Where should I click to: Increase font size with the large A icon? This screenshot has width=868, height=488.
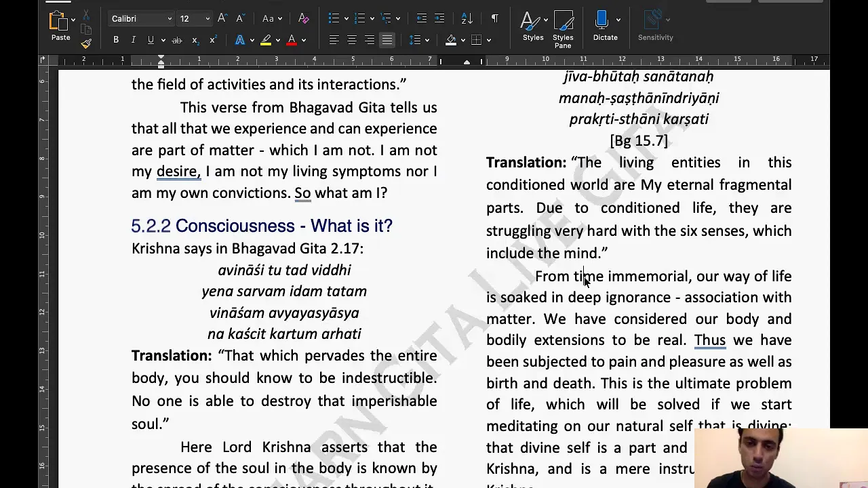[x=222, y=18]
